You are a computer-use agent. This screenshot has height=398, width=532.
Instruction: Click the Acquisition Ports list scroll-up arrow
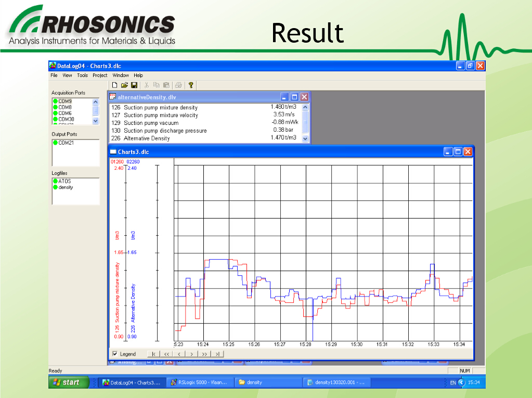[x=95, y=102]
